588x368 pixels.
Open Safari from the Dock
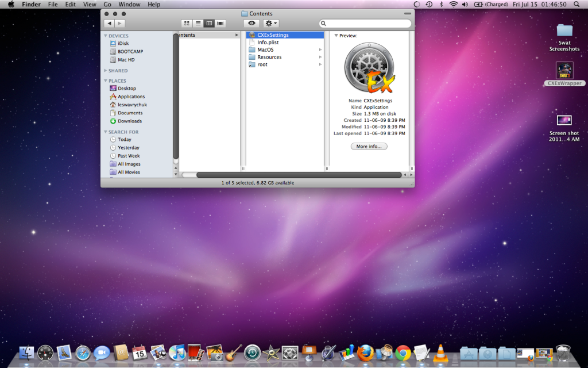(83, 353)
